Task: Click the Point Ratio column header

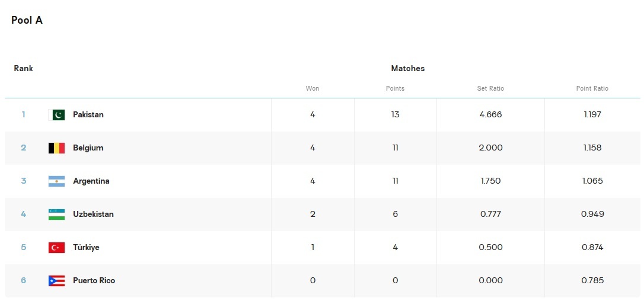Action: 592,88
